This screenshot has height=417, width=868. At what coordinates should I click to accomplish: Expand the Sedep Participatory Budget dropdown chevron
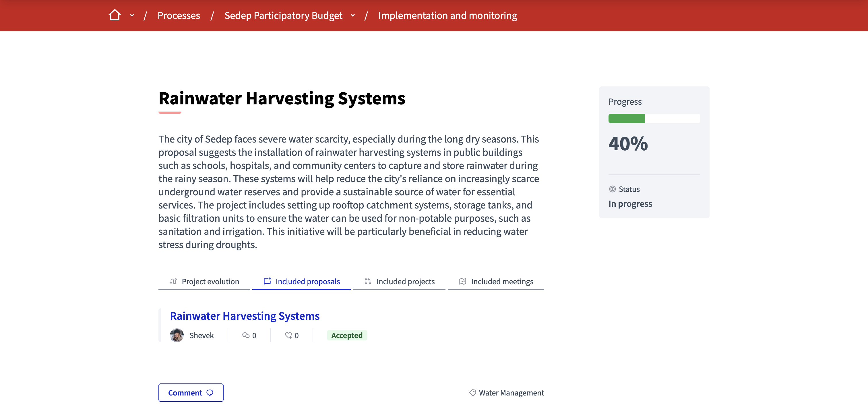pos(353,15)
